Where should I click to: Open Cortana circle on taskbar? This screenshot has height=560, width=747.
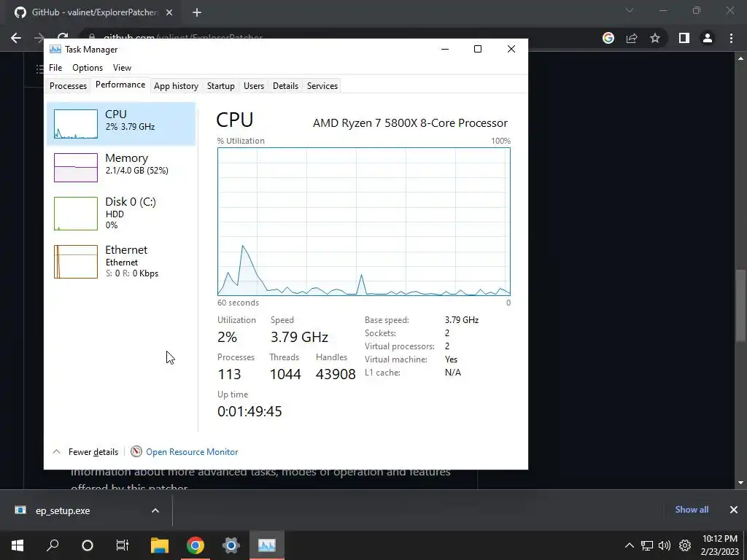point(88,545)
